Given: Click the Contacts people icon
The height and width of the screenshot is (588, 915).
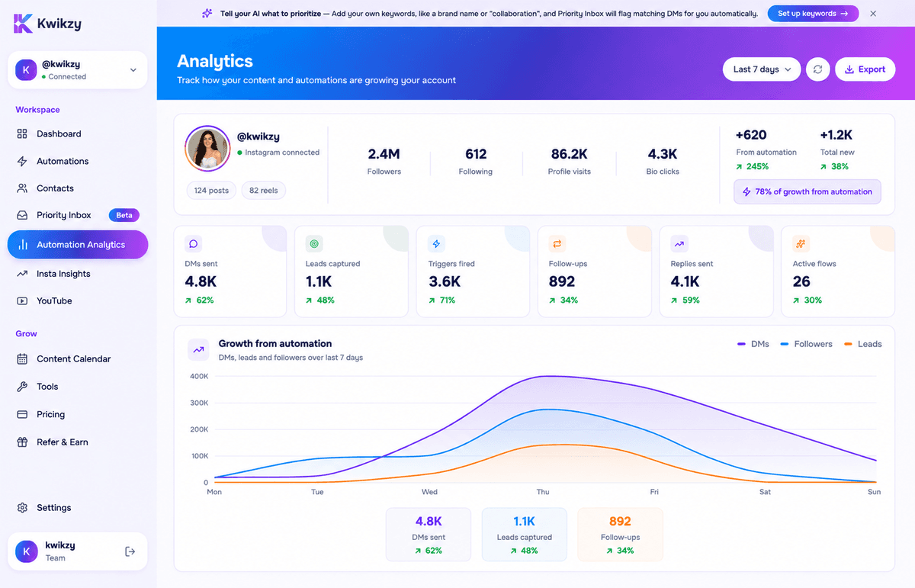Looking at the screenshot, I should pyautogui.click(x=22, y=188).
